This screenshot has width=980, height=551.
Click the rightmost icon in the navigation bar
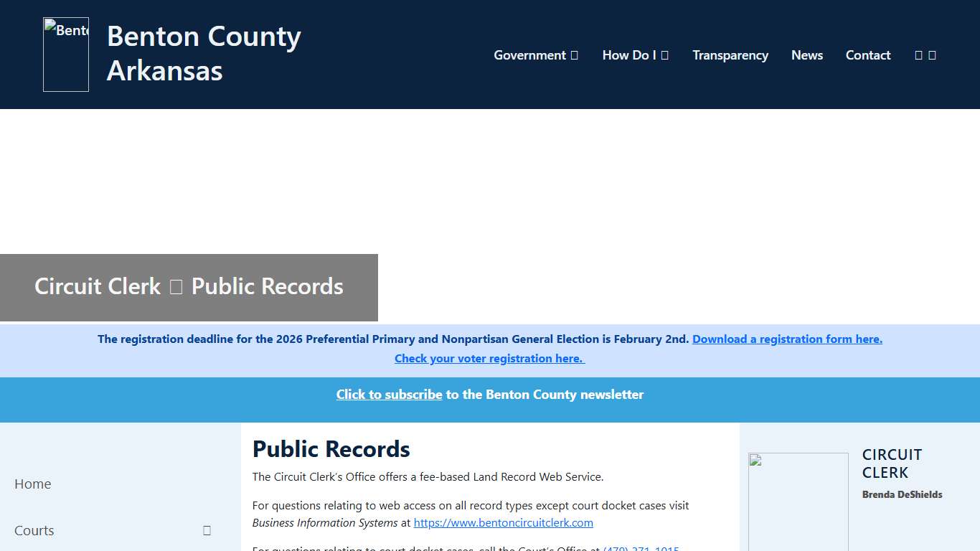click(x=933, y=55)
